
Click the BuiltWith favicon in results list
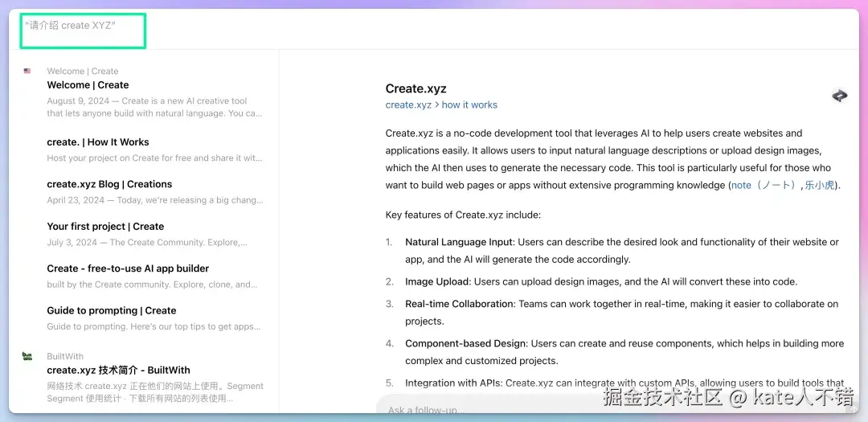27,356
